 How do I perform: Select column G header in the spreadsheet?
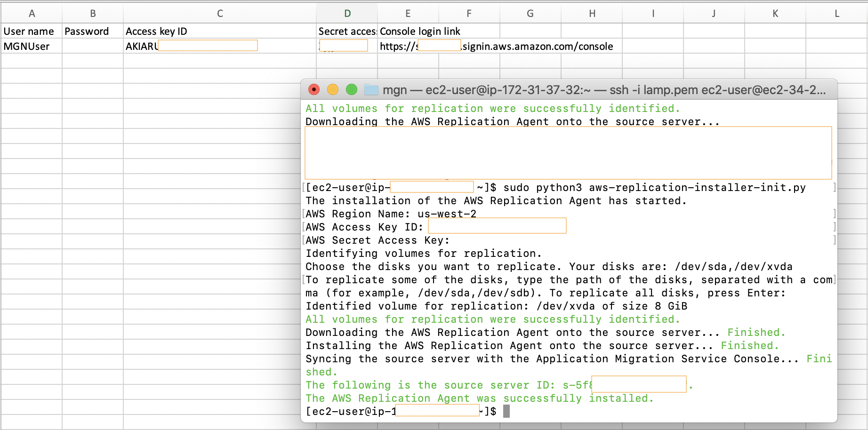530,14
